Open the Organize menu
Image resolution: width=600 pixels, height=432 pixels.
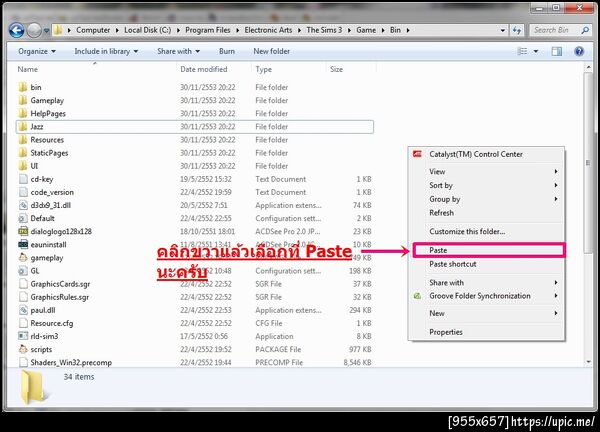(37, 51)
